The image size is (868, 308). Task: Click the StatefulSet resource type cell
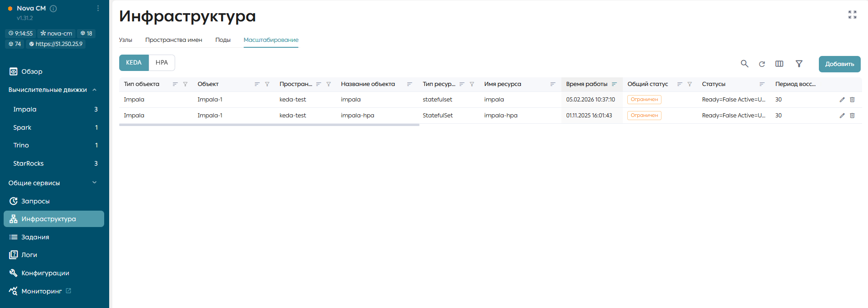[x=438, y=116]
